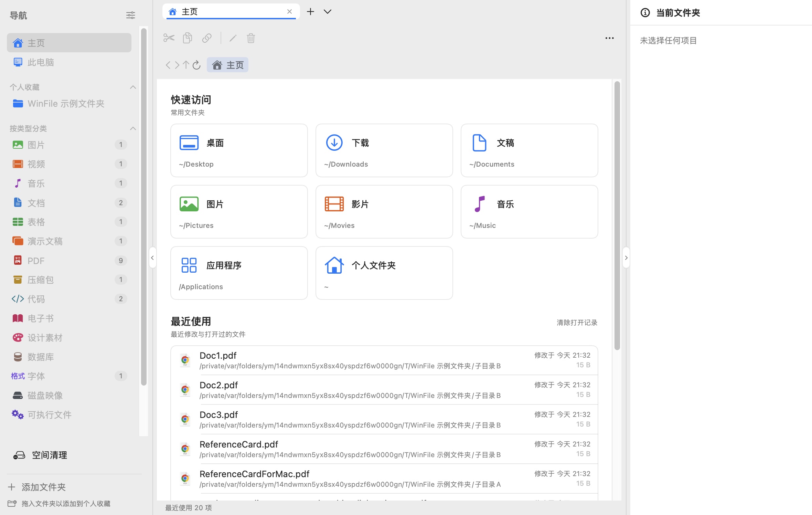
Task: Open 空间清理 disk cleanup
Action: (x=40, y=455)
